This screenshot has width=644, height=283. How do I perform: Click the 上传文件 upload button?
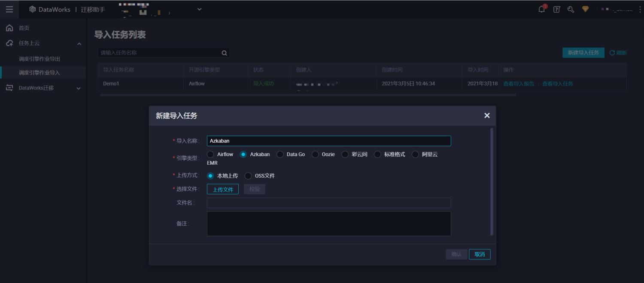222,189
